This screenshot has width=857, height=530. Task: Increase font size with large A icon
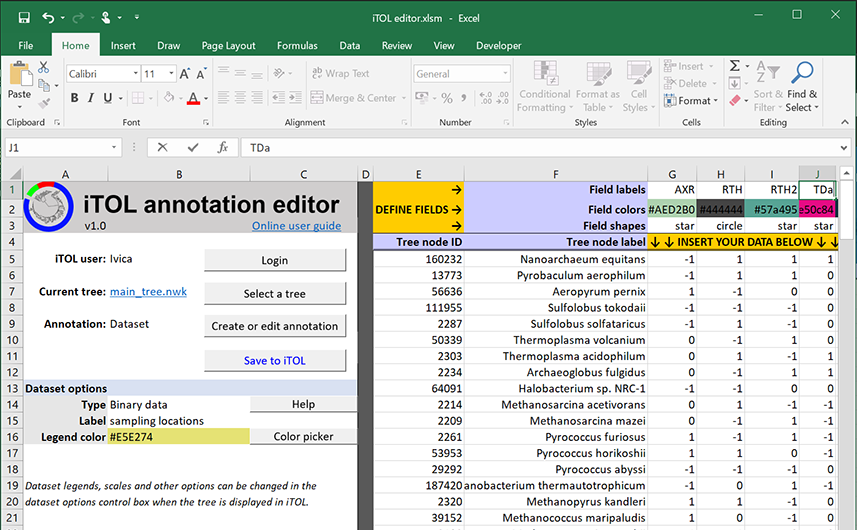pos(185,74)
